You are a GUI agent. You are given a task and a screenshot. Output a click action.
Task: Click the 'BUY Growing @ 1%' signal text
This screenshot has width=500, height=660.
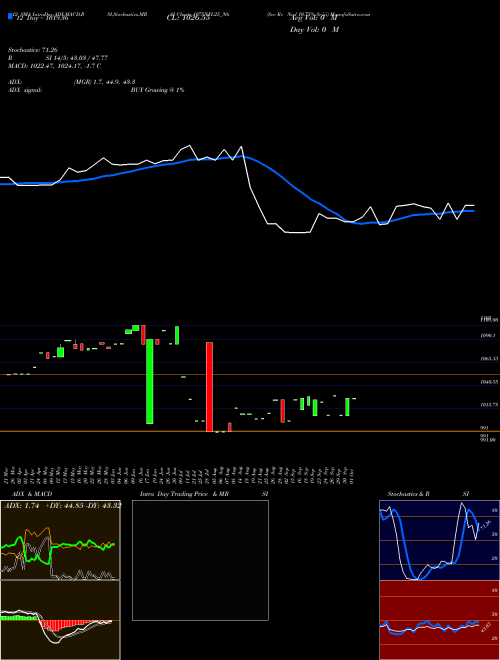coord(157,90)
